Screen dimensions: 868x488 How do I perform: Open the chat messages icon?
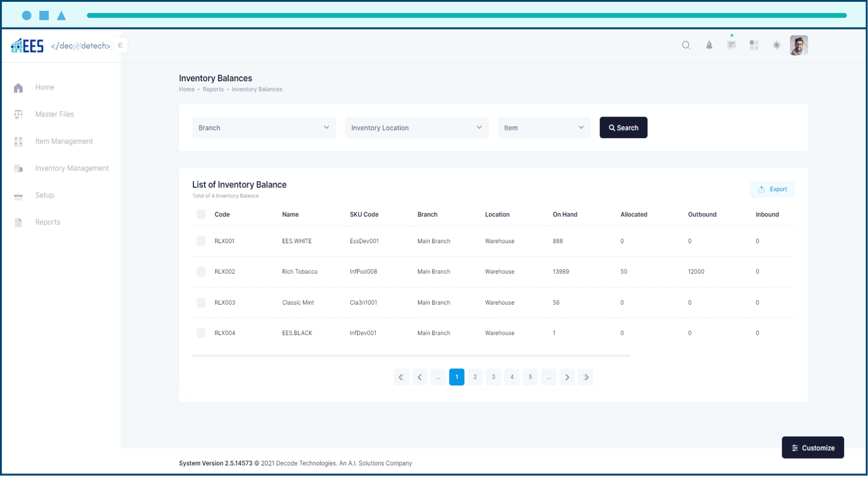coord(731,45)
